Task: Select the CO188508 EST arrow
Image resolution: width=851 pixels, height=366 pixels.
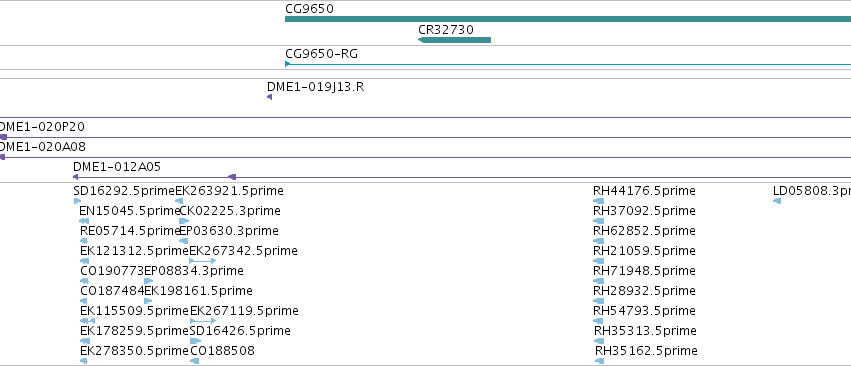Action: pos(194,361)
